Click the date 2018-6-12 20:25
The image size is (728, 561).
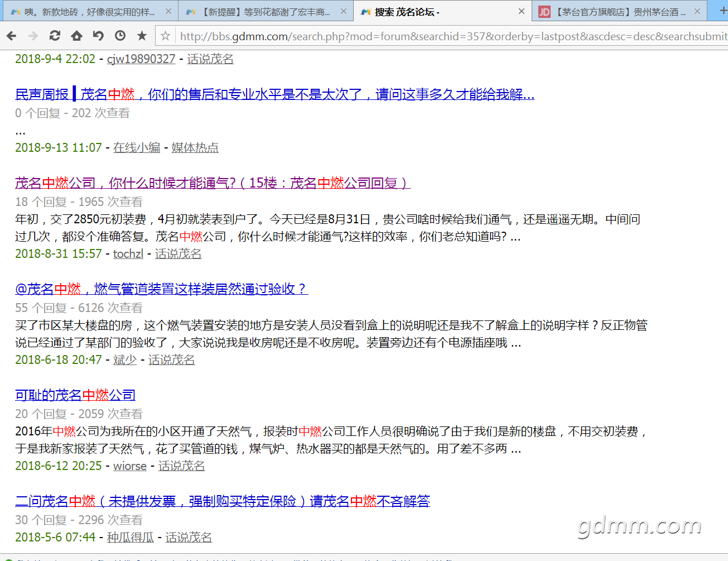(59, 466)
